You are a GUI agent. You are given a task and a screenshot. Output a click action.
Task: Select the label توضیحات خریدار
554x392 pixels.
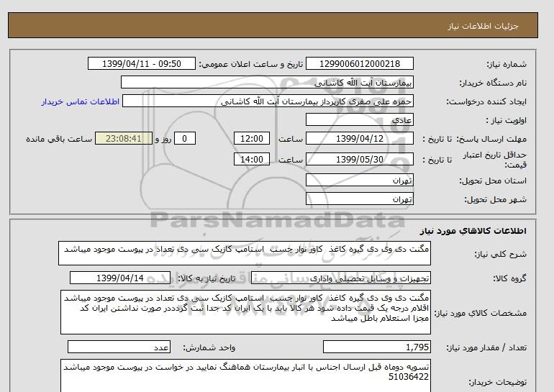tap(497, 382)
